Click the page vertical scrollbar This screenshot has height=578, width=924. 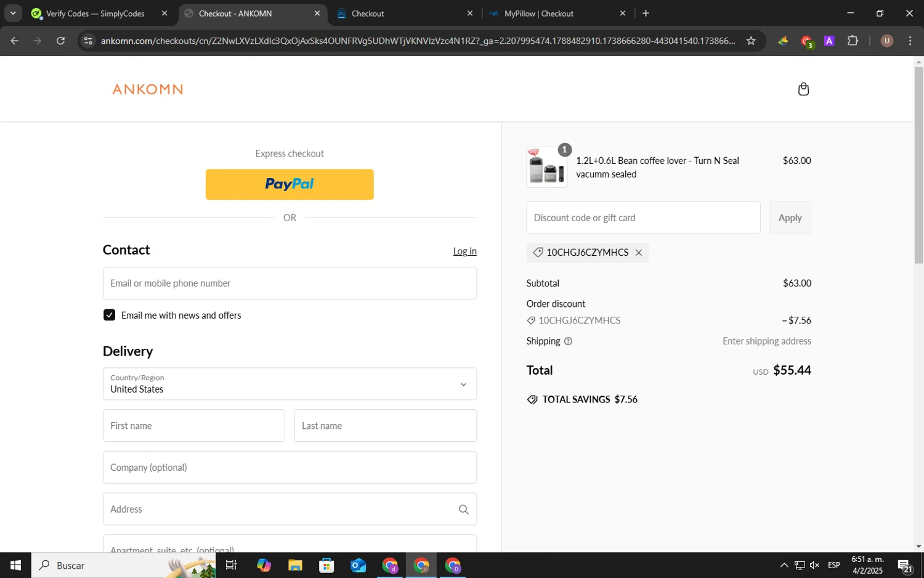click(918, 165)
